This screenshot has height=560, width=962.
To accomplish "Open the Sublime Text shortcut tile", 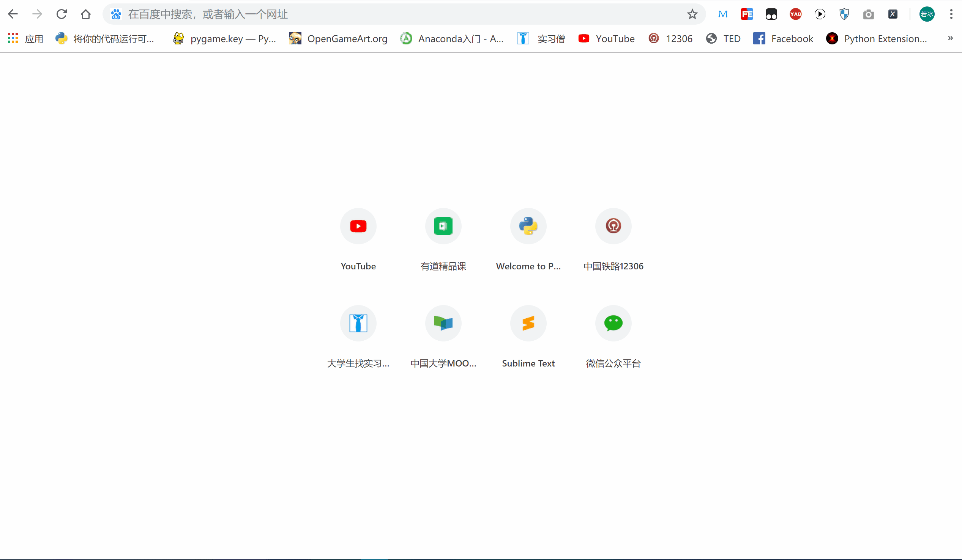I will (x=528, y=337).
